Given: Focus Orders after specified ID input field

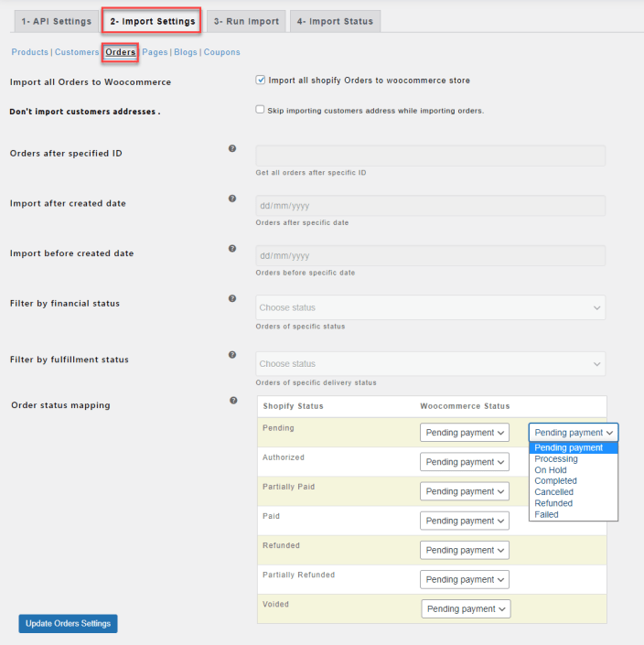Looking at the screenshot, I should [430, 156].
